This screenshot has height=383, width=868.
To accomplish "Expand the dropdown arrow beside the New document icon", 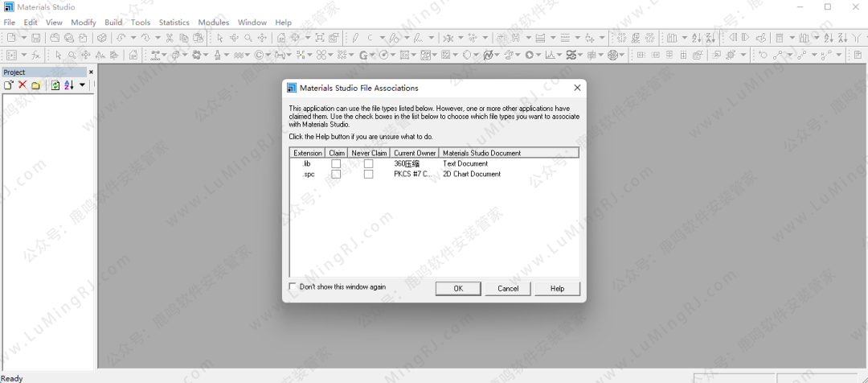I will [x=23, y=38].
